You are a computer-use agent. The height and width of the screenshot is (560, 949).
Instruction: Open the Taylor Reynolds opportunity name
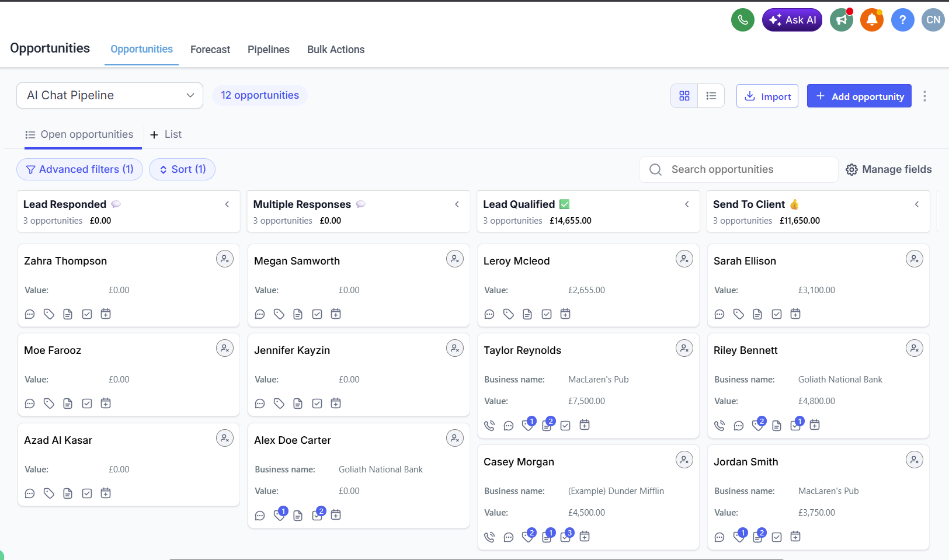[x=523, y=350]
